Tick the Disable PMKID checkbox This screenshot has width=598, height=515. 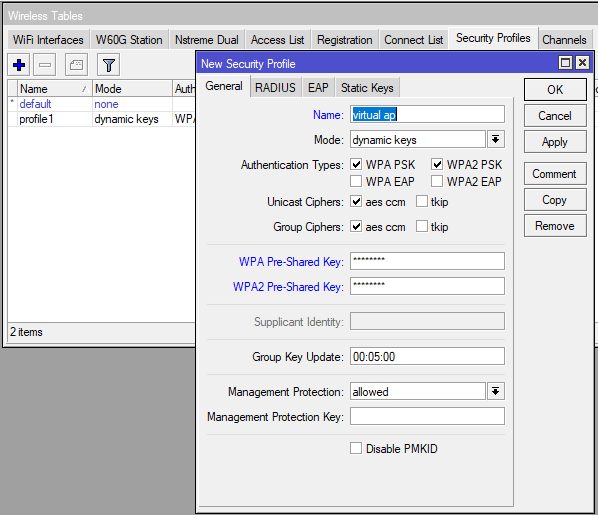[356, 448]
